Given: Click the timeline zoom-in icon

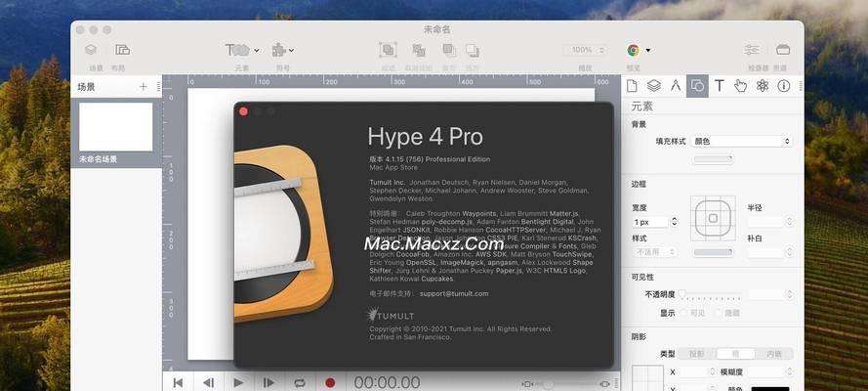Looking at the screenshot, I should click(604, 384).
